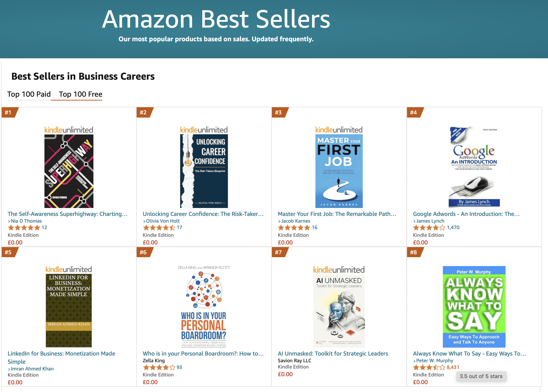Screen dimensions: 548x392
Task: Open the Unlocking Career Confidence cover image
Action: pyautogui.click(x=204, y=171)
